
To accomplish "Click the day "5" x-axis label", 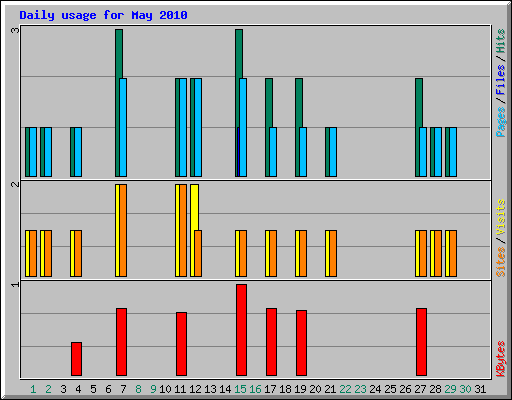I will pos(93,389).
